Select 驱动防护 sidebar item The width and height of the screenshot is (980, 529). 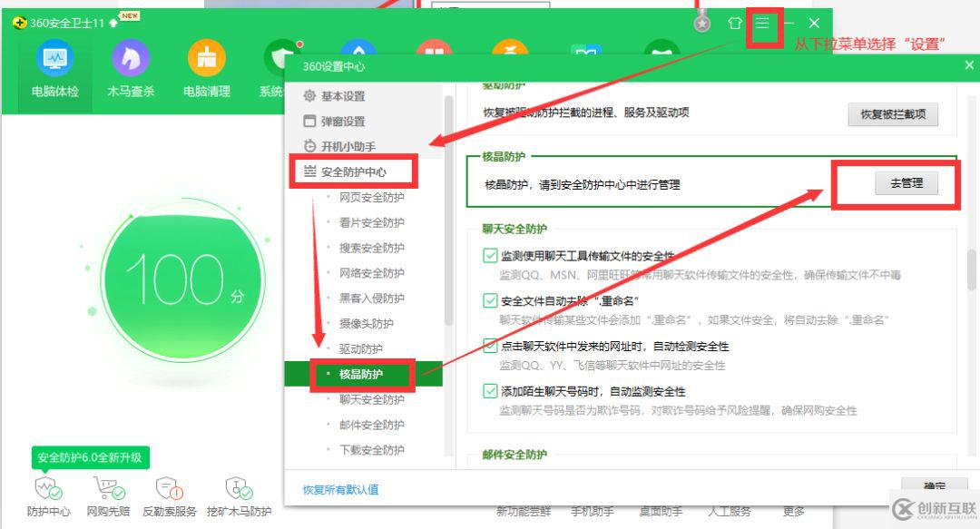pos(360,349)
